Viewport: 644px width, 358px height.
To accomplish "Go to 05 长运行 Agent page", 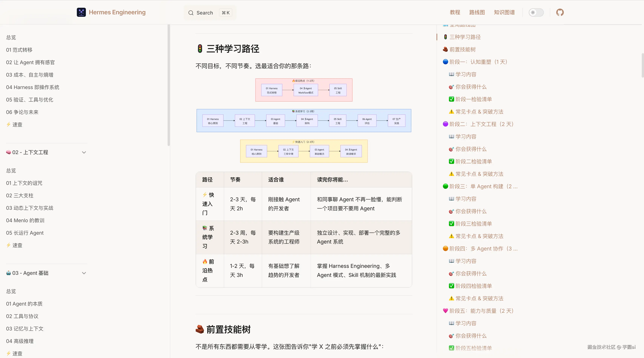I will 25,233.
